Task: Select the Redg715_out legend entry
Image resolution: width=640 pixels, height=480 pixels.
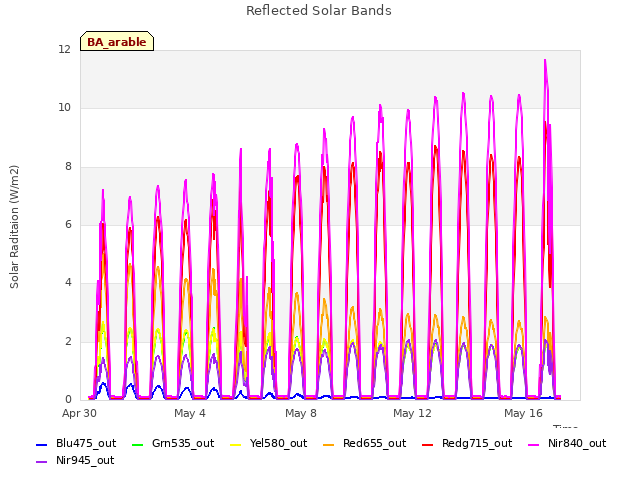Action: 467,444
